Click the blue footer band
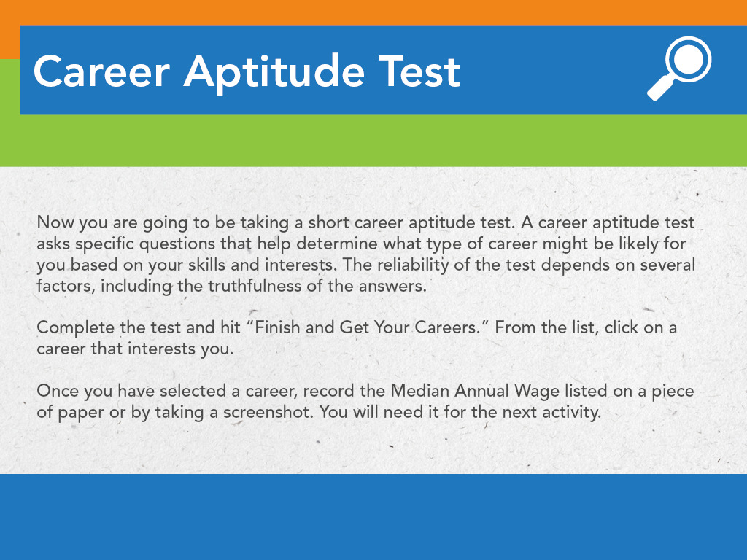This screenshot has height=560, width=747. coord(373,517)
